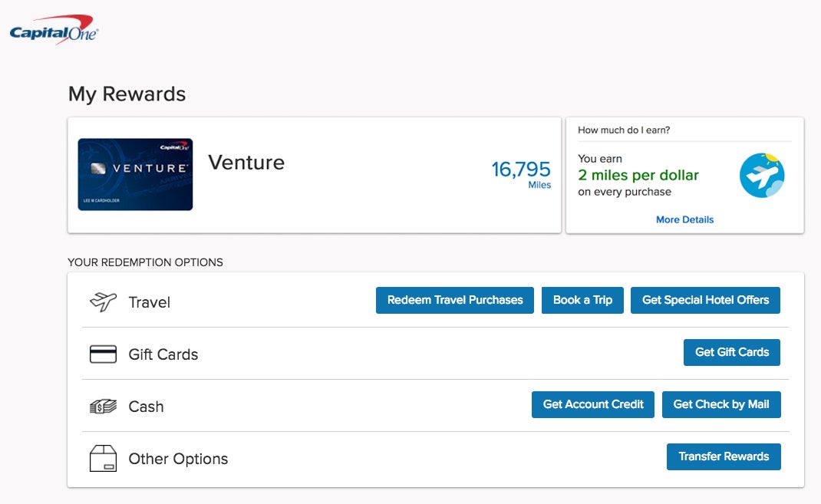Select Get Special Hotel Offers
The width and height of the screenshot is (821, 504).
[x=705, y=300]
